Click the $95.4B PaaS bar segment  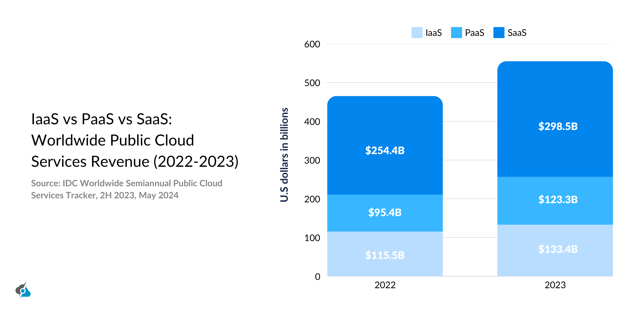coord(385,212)
